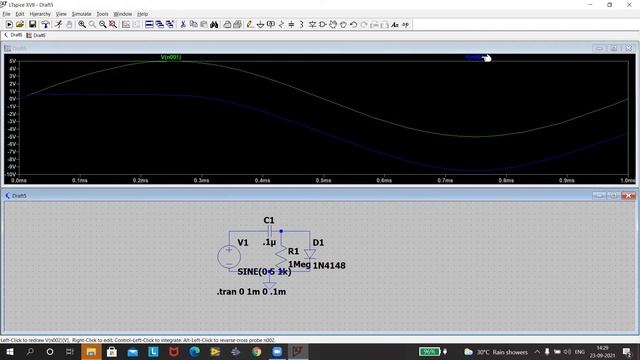This screenshot has width=640, height=360.
Task: Click the V1 voltage source symbol
Action: tap(229, 256)
